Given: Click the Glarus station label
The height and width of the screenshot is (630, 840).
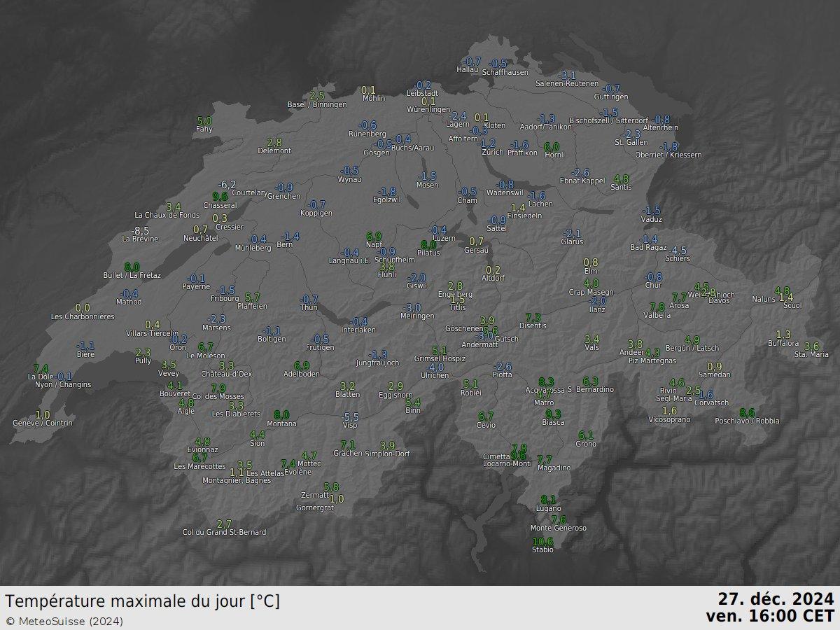Looking at the screenshot, I should [x=572, y=241].
